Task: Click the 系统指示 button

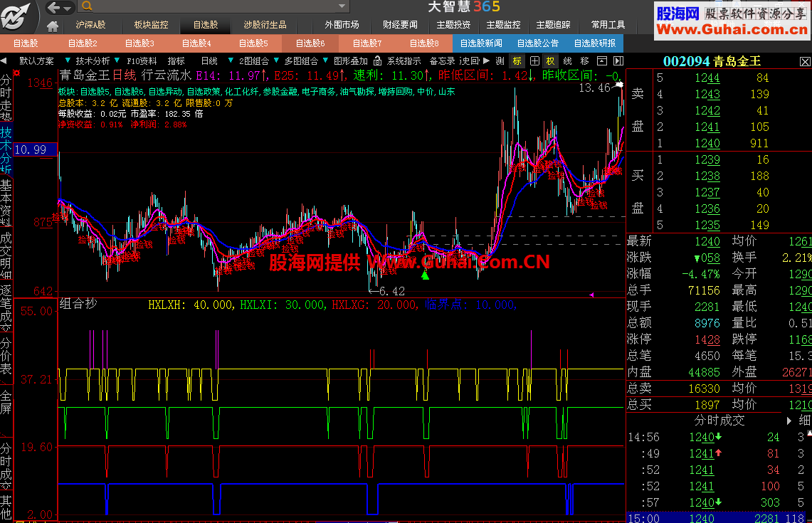Action: (404, 61)
